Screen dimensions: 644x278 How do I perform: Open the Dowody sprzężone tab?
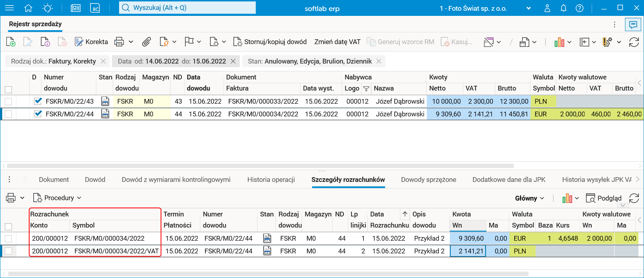(428, 180)
